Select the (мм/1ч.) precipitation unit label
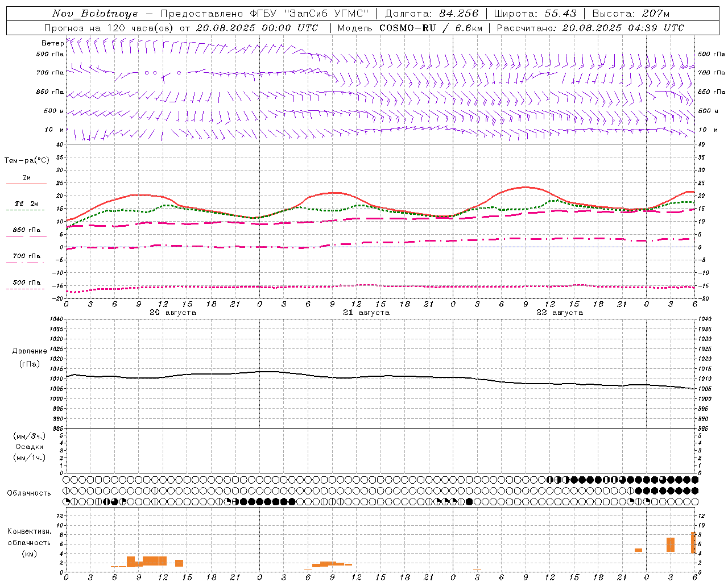Image resolution: width=728 pixels, height=582 pixels. coord(30,458)
